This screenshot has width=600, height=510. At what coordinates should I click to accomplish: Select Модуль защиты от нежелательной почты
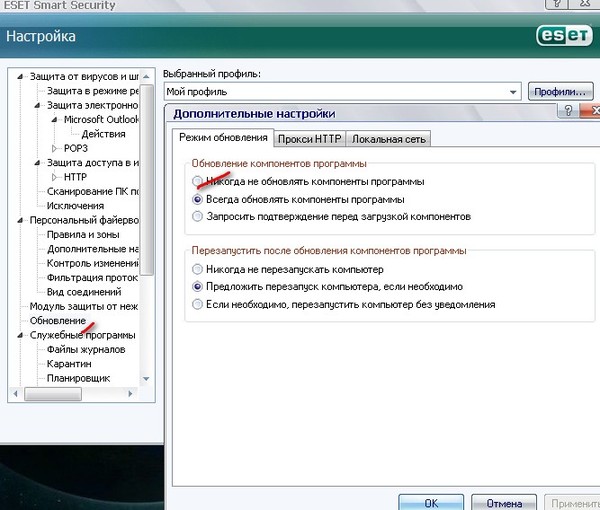(x=84, y=306)
